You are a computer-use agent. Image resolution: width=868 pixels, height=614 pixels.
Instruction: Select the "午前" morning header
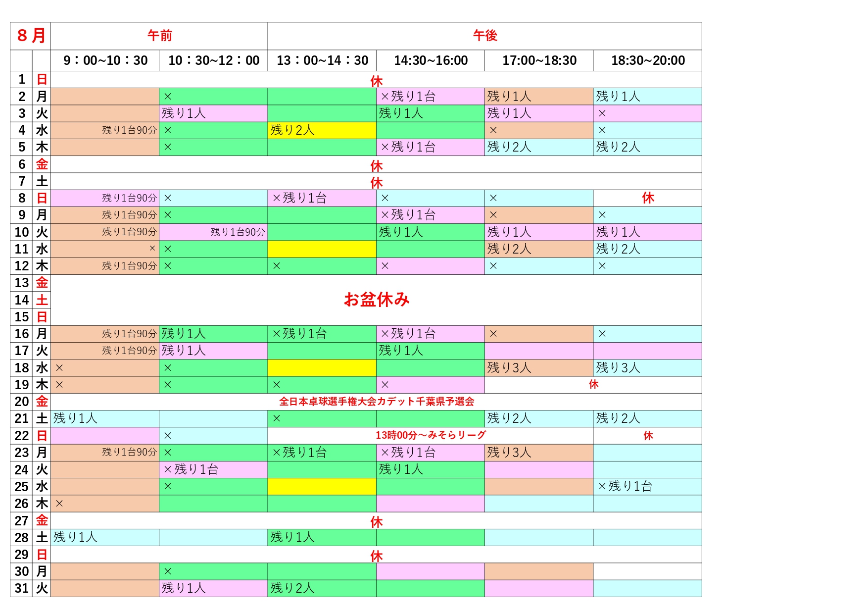159,36
